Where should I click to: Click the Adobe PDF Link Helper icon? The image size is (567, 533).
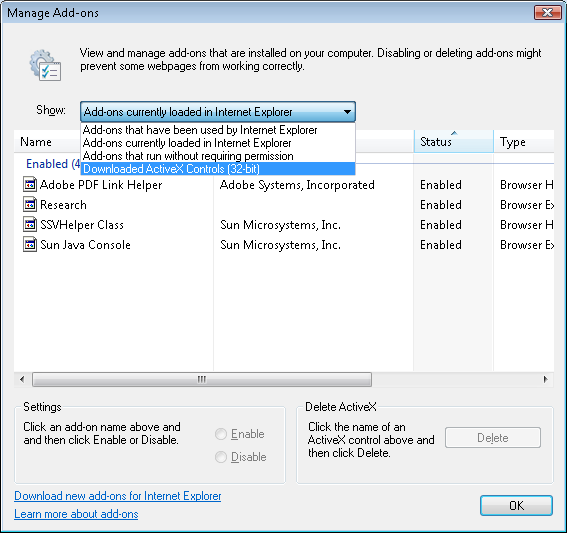[30, 185]
